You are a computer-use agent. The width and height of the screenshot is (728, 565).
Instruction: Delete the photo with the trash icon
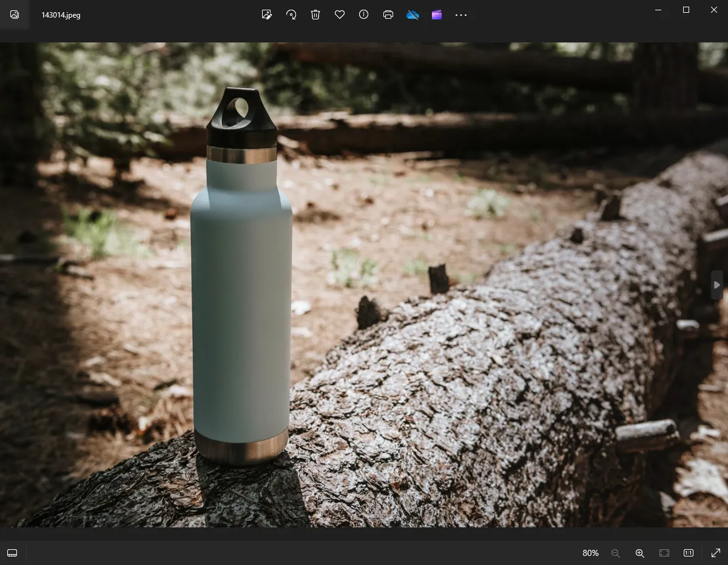tap(315, 15)
